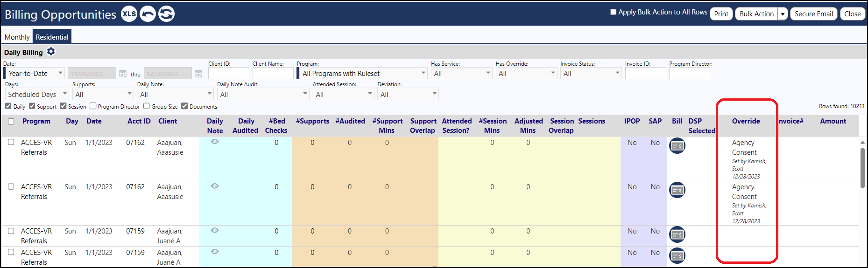Open Daily Billing settings gear

pos(51,52)
